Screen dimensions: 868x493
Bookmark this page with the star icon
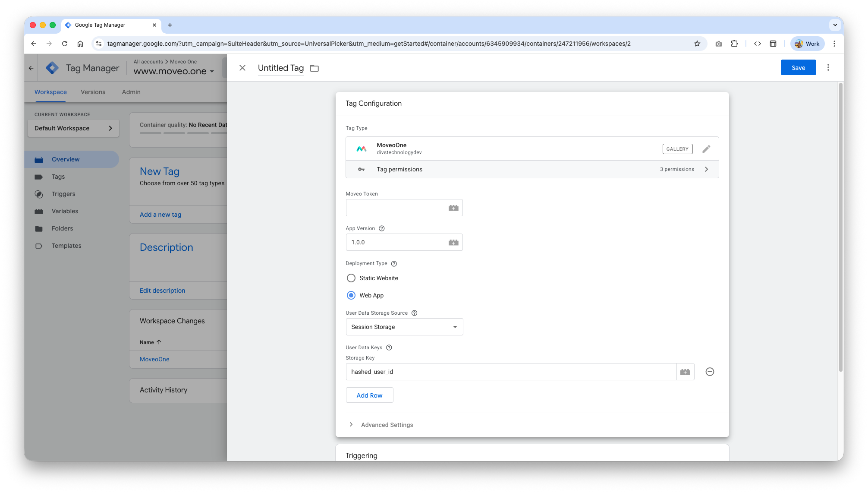click(697, 44)
